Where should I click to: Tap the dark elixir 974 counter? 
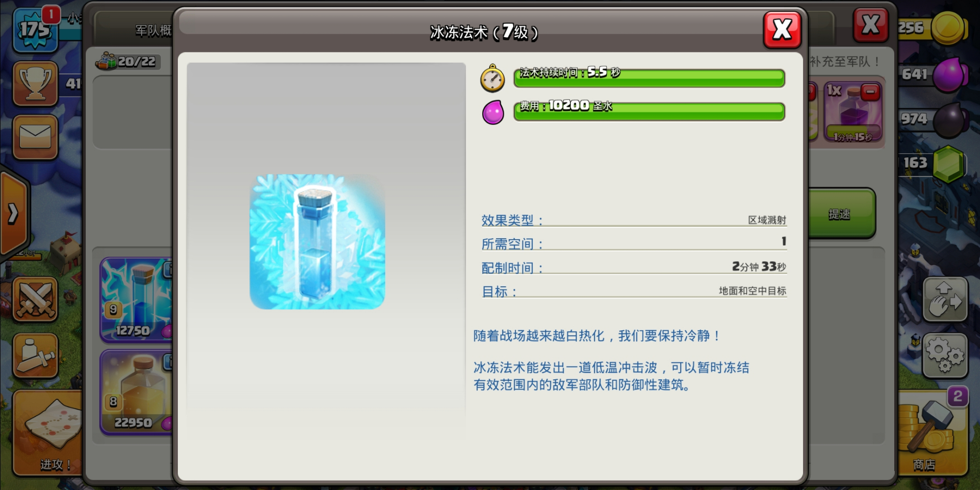914,119
